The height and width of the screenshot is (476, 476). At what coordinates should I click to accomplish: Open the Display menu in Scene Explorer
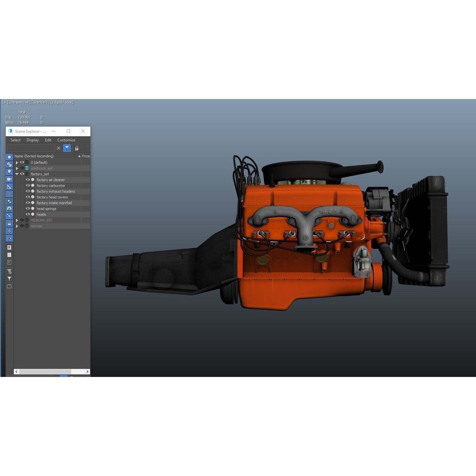(32, 140)
